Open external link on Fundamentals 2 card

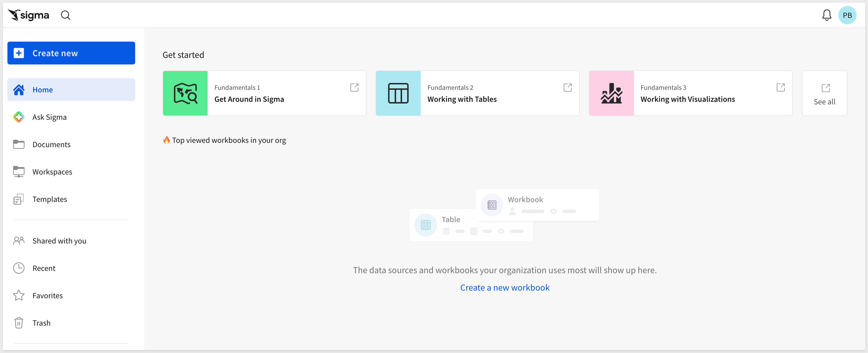pos(567,88)
